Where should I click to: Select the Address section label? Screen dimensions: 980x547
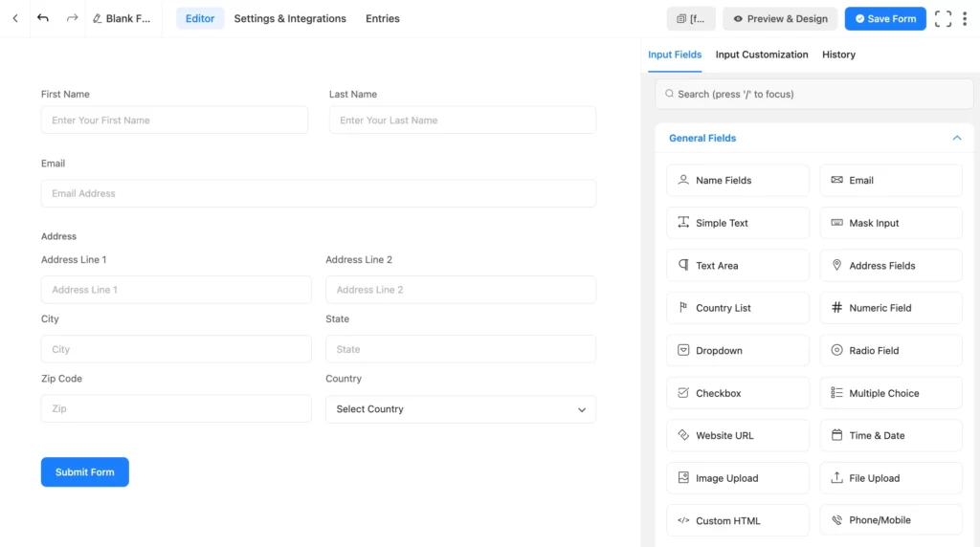click(58, 236)
